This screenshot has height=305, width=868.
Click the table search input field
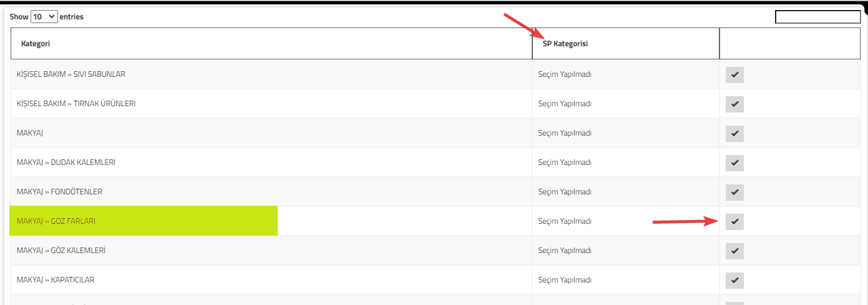coord(817,17)
